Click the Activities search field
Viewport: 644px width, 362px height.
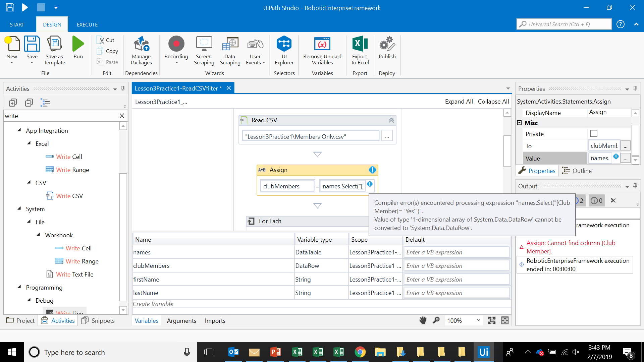point(60,116)
